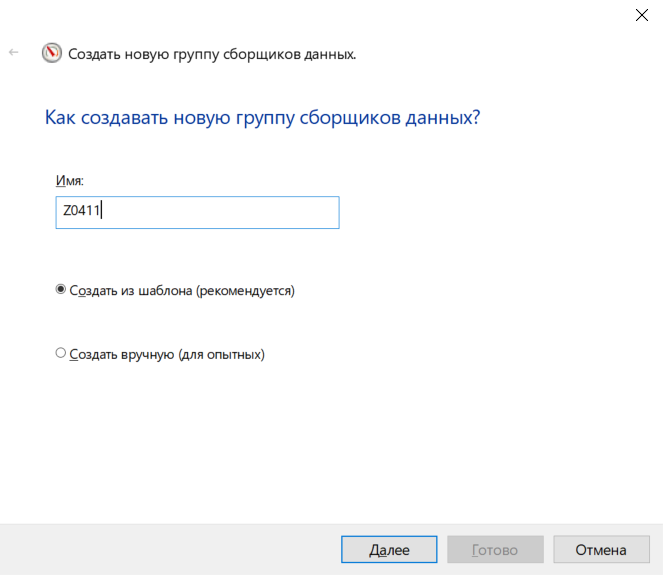Click the word 'рекомендуется' in the first option
Image resolution: width=664 pixels, height=576 pixels.
click(245, 291)
